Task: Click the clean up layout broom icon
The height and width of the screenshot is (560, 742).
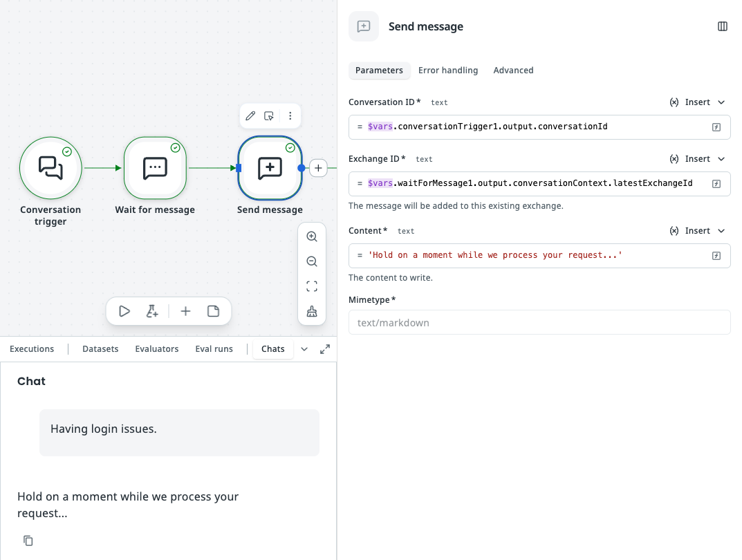Action: coord(312,311)
